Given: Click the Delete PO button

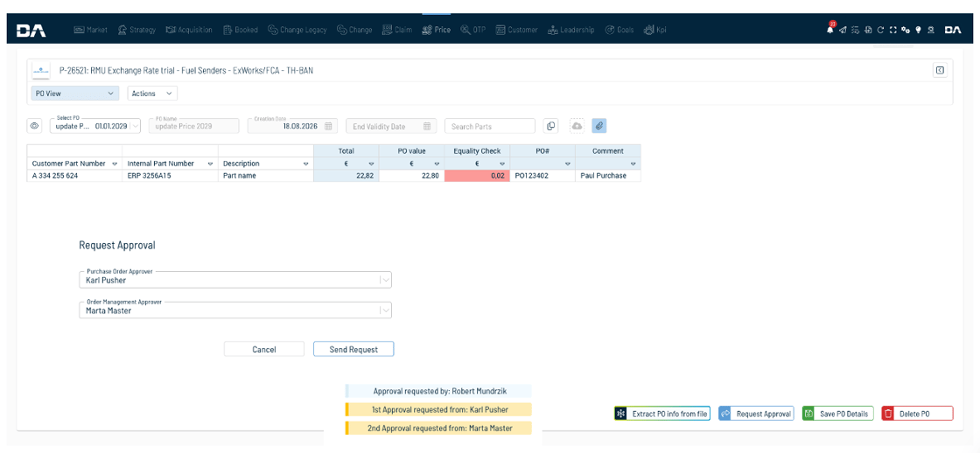Looking at the screenshot, I should 917,414.
